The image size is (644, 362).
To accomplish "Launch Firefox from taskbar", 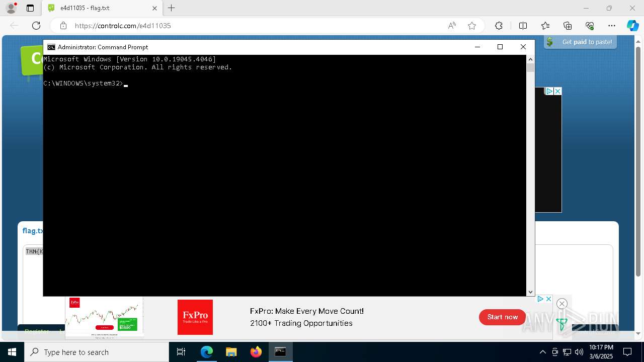I will pyautogui.click(x=256, y=352).
